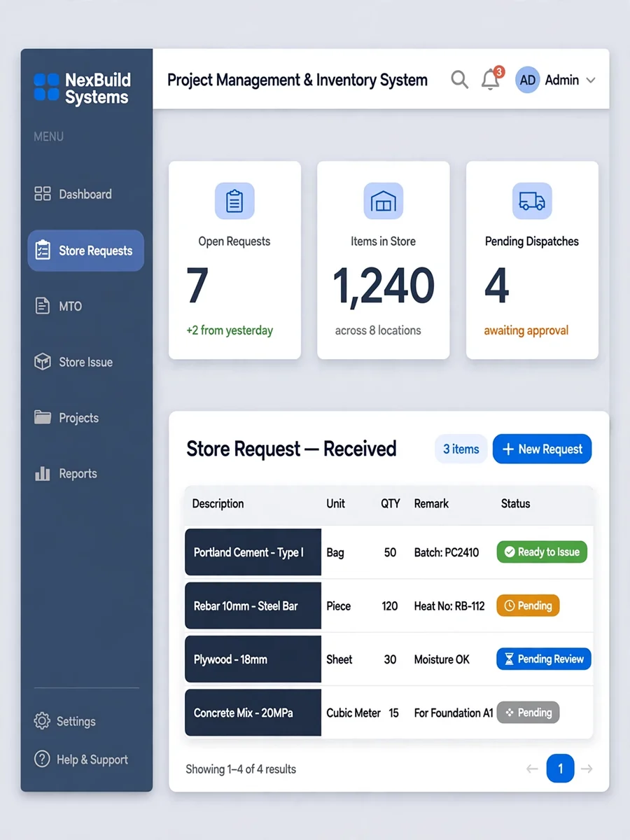Click the 1,240 Items in Store value
630x840 pixels.
[x=384, y=286]
